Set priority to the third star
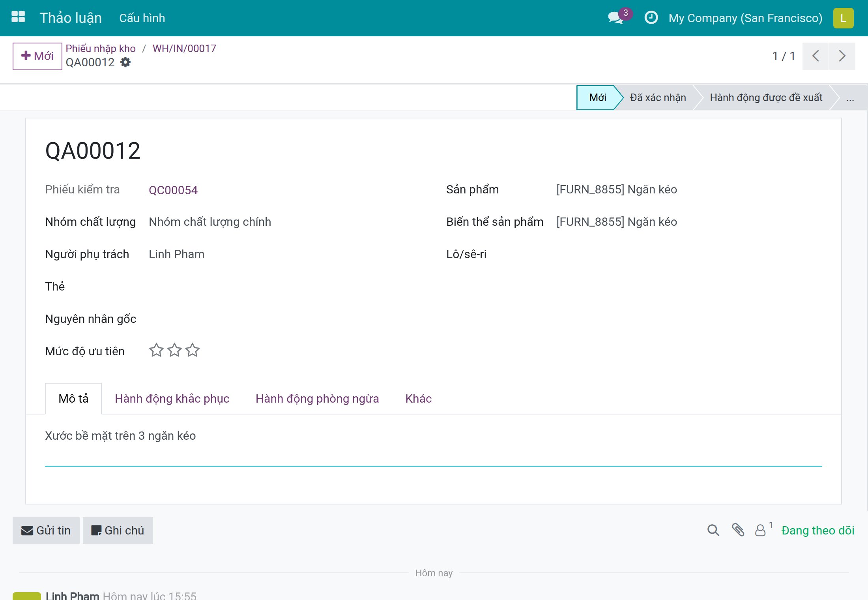 (193, 350)
